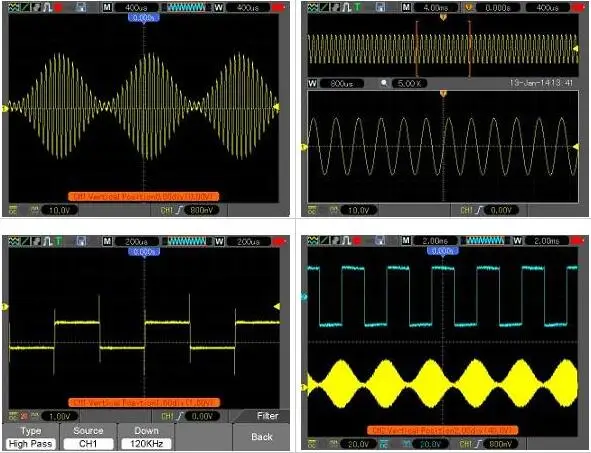The width and height of the screenshot is (591, 453).
Task: Click the diagonal line icon on the 400us screen
Action: point(25,7)
